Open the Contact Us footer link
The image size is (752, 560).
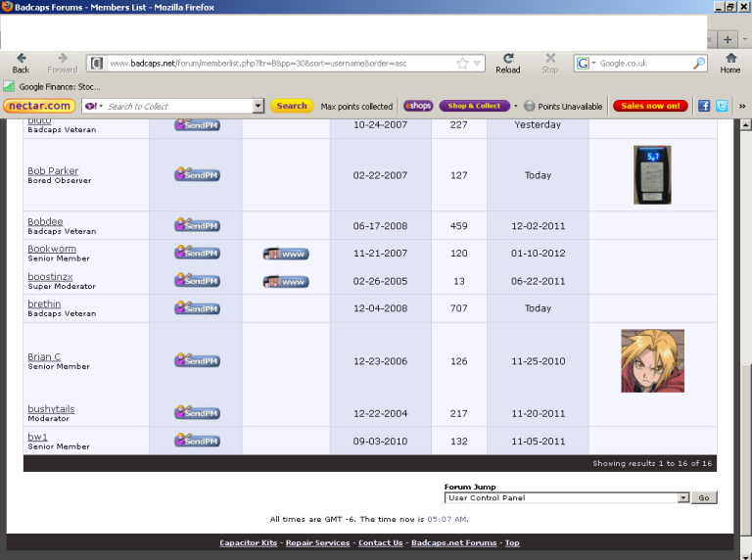point(380,542)
